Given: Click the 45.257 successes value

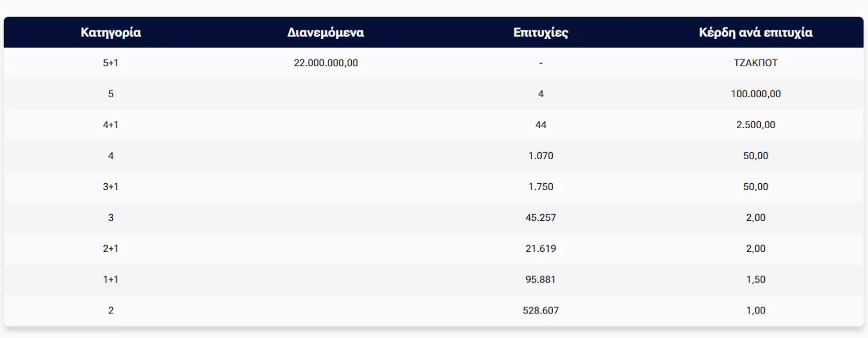Looking at the screenshot, I should pyautogui.click(x=541, y=218).
